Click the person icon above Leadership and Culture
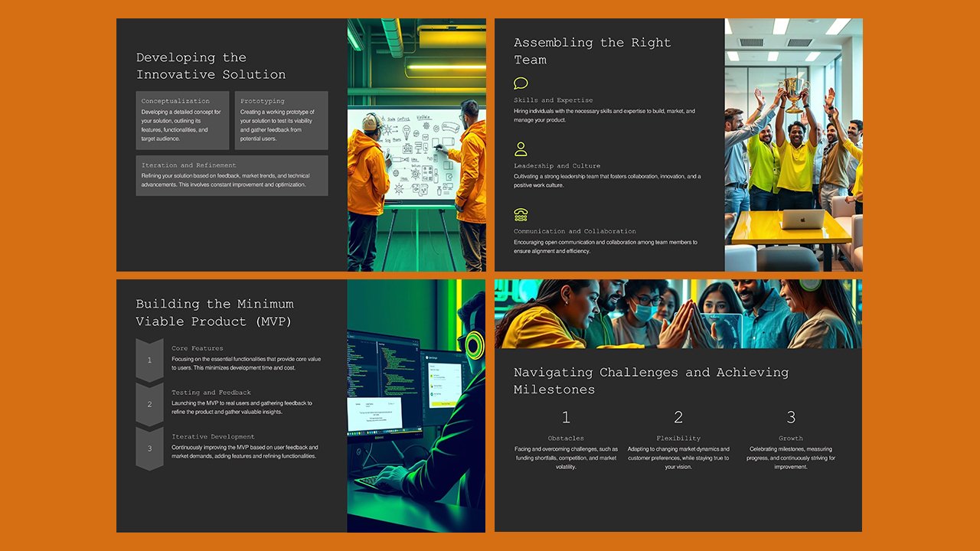 [x=521, y=149]
